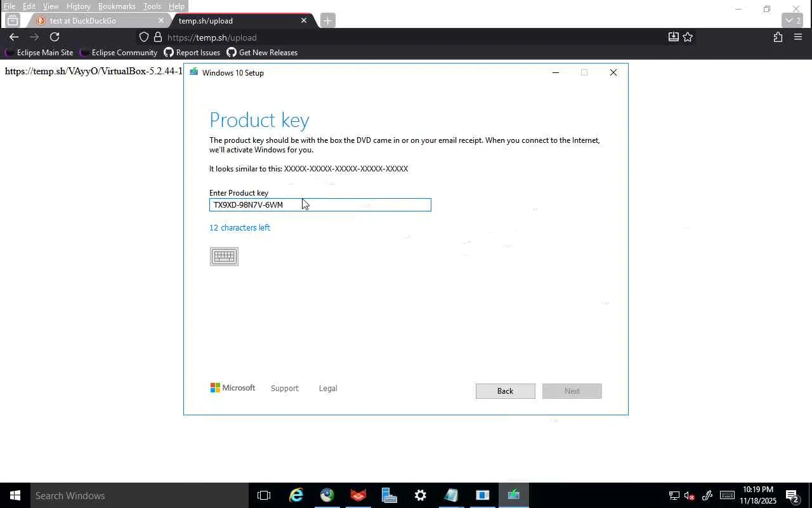
Task: Open the Report Issues bookmark
Action: (x=192, y=53)
